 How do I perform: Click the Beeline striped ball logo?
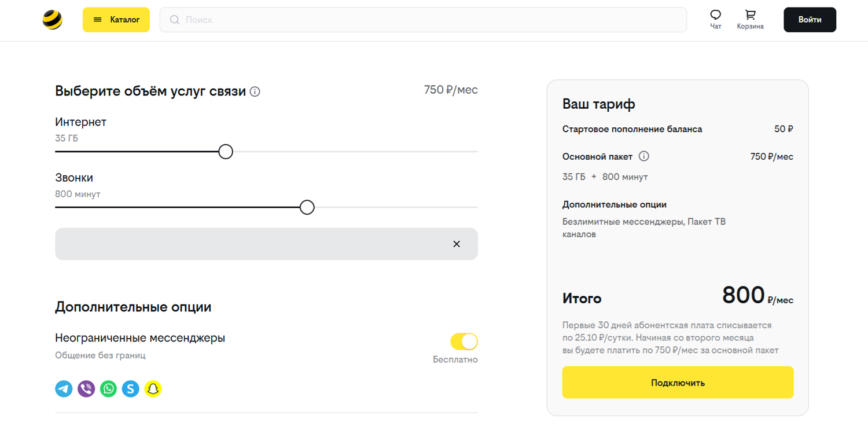click(x=52, y=20)
